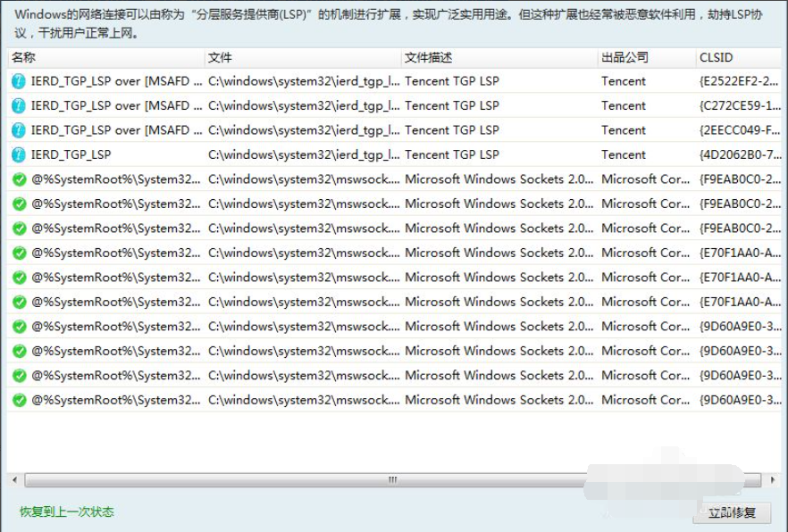Click the horizontal scrollbar's right arrow
This screenshot has width=788, height=532.
774,481
